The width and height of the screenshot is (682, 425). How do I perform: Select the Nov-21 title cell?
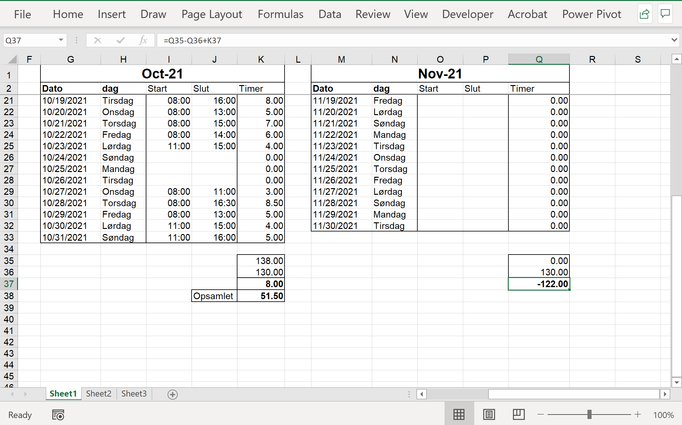[x=440, y=74]
